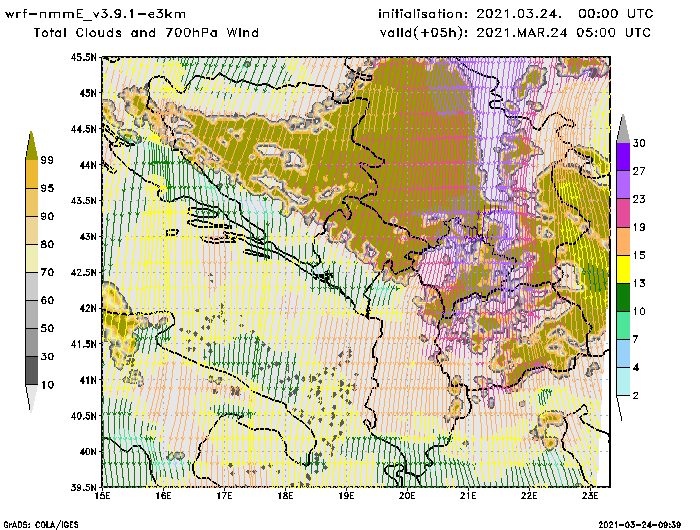The width and height of the screenshot is (700, 530).
Task: Click the '43.5N' latitude label
Action: coord(83,200)
